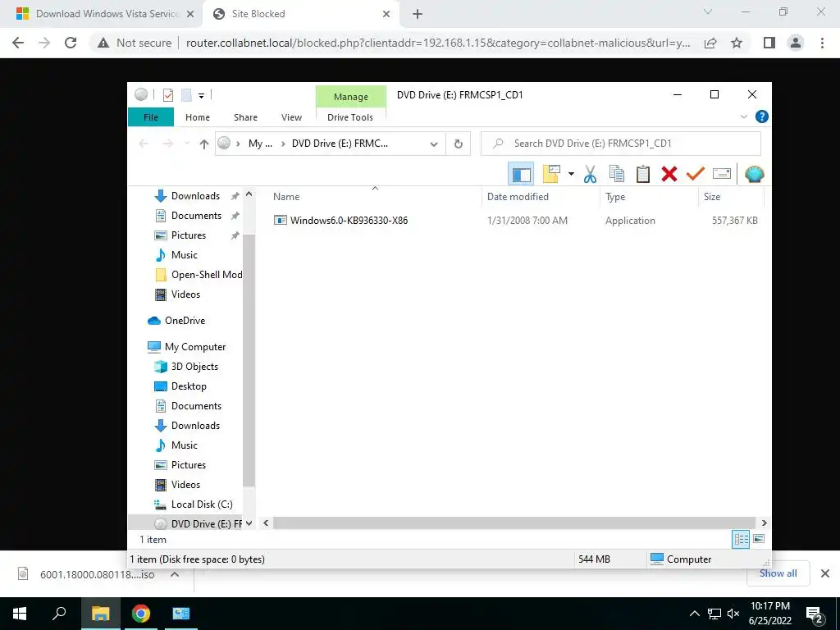Open Desktop in the navigation tree
840x630 pixels.
pos(189,386)
